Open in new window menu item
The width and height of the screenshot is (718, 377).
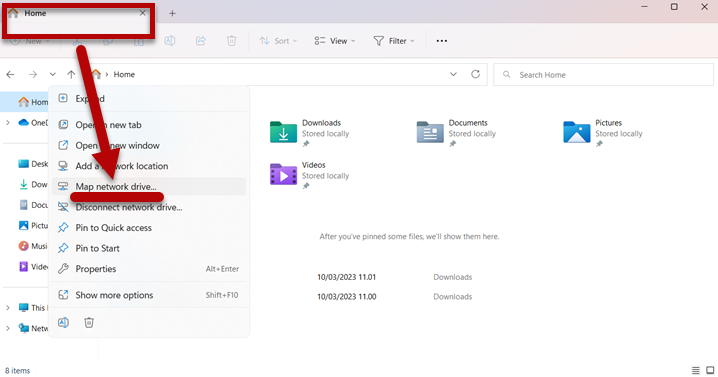coord(149,145)
